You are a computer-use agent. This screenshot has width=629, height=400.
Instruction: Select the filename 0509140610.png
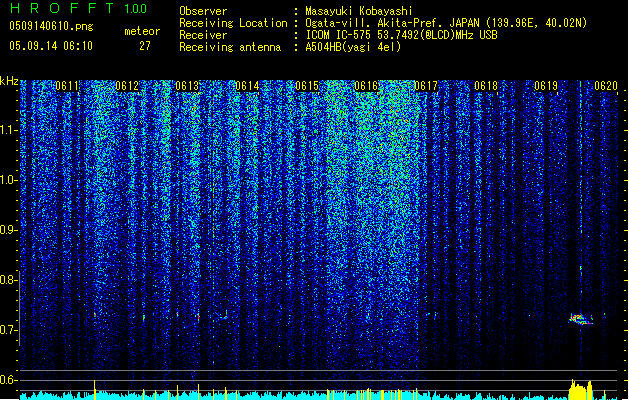tap(51, 26)
